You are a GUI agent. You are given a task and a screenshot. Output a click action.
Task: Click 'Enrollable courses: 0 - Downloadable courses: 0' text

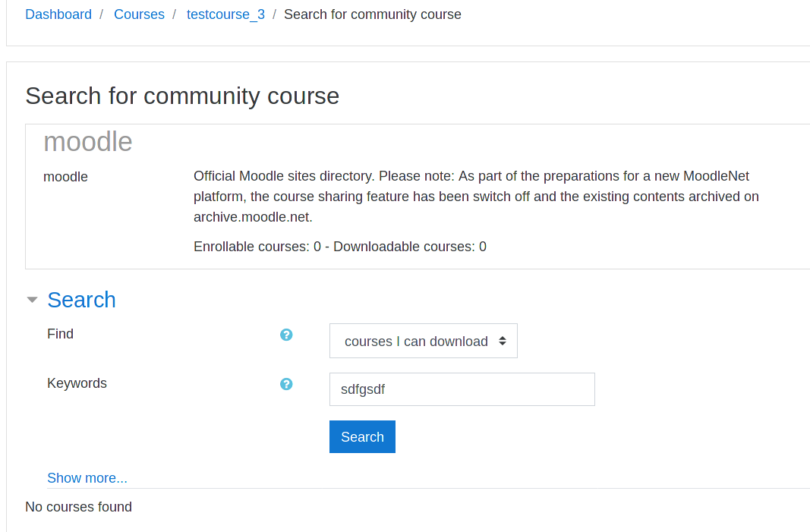(x=340, y=247)
